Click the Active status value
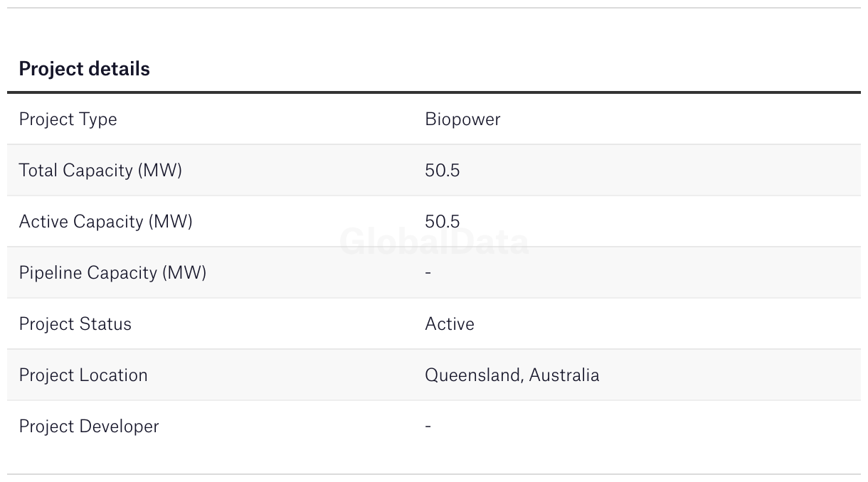This screenshot has width=868, height=482. (x=450, y=324)
